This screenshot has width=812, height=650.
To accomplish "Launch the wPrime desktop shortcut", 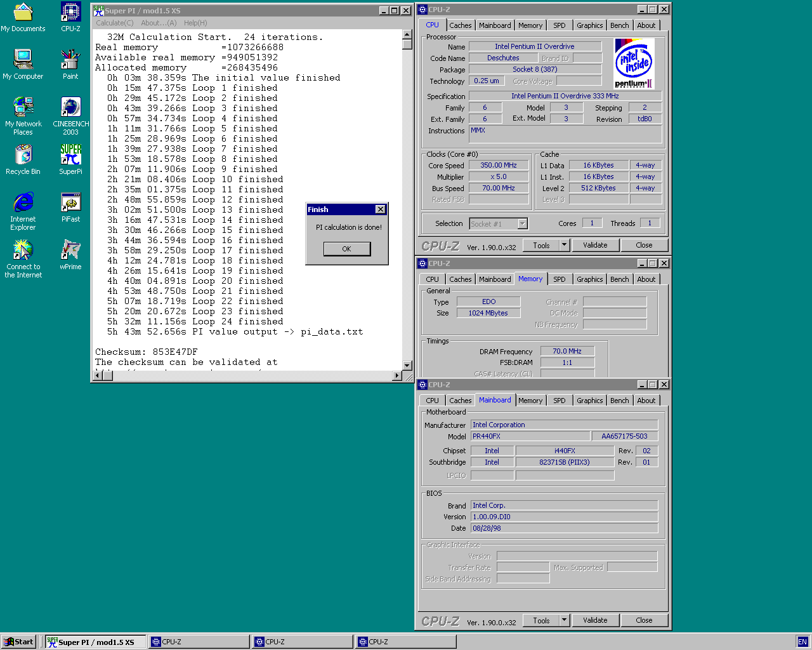I will coord(70,255).
